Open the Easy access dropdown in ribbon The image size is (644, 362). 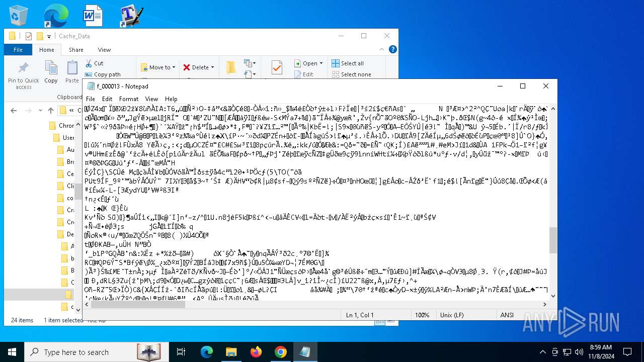(249, 74)
